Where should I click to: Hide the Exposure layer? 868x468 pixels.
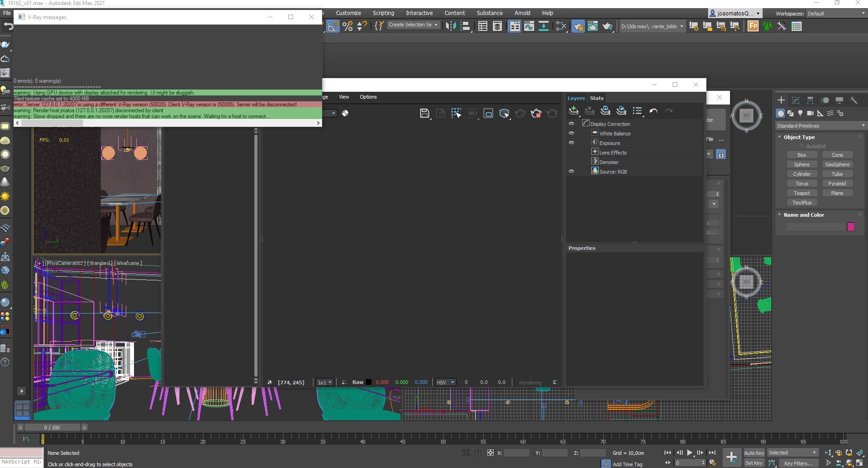571,143
